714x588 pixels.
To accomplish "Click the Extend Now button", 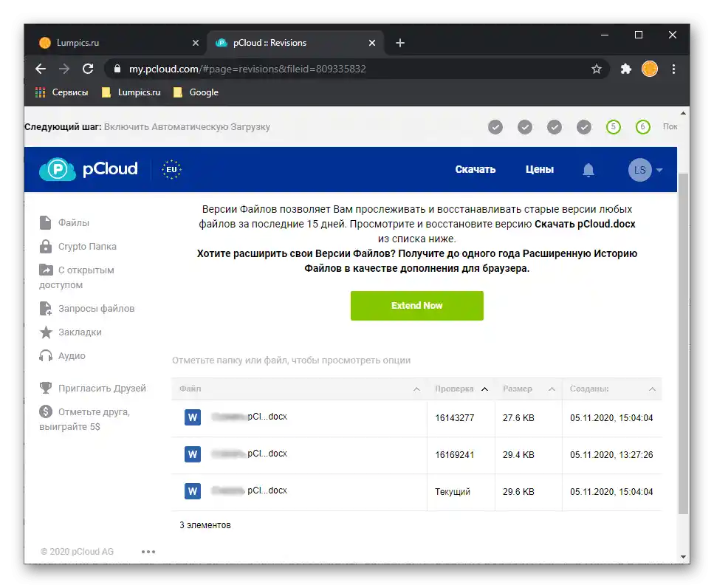I will (x=416, y=306).
